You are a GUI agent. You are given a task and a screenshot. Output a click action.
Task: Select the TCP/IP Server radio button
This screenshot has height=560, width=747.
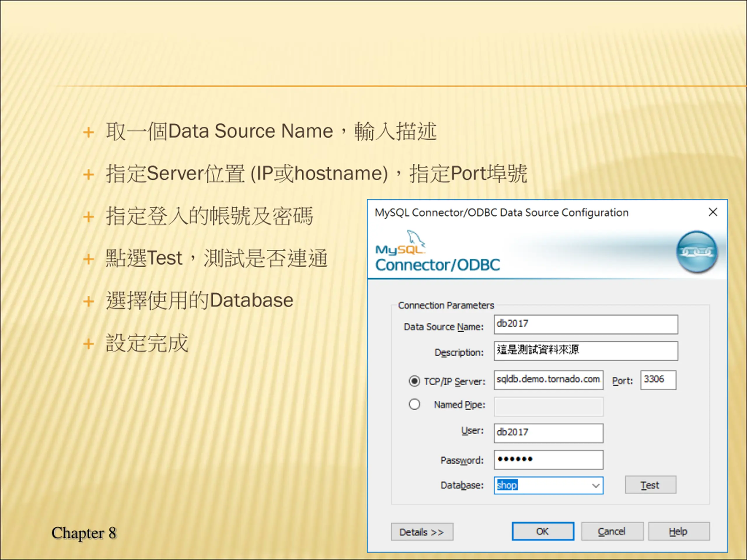point(414,381)
